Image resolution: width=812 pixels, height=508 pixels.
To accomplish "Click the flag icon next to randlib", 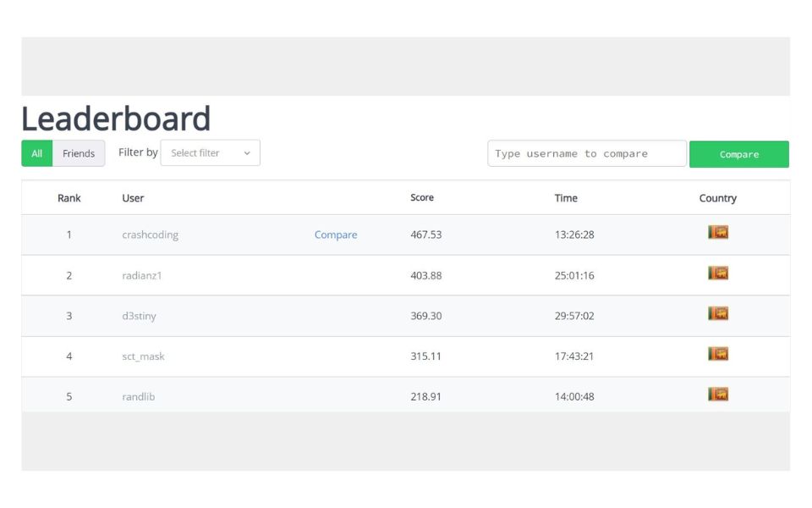I will pos(717,395).
